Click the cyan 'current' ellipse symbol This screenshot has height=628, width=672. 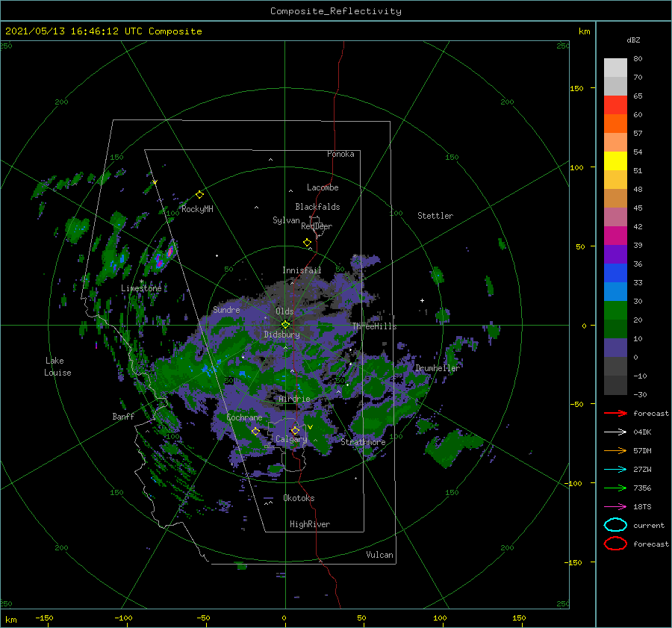pos(615,525)
